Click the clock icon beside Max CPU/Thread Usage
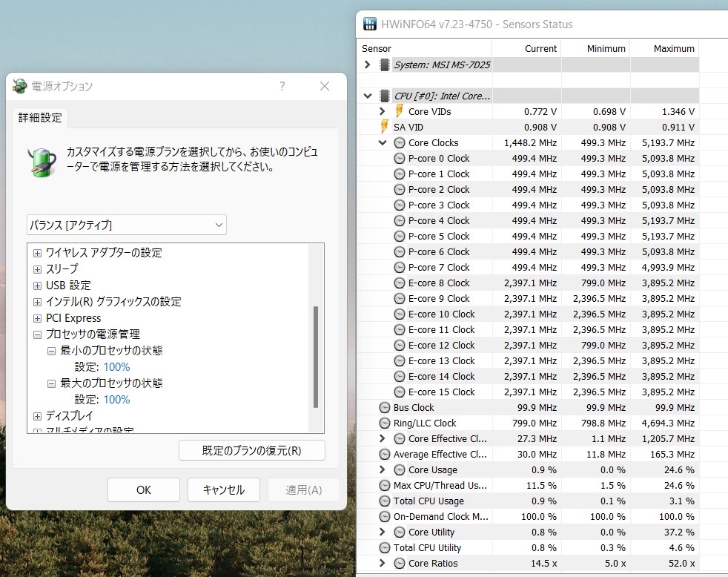The image size is (728, 577). pos(385,486)
